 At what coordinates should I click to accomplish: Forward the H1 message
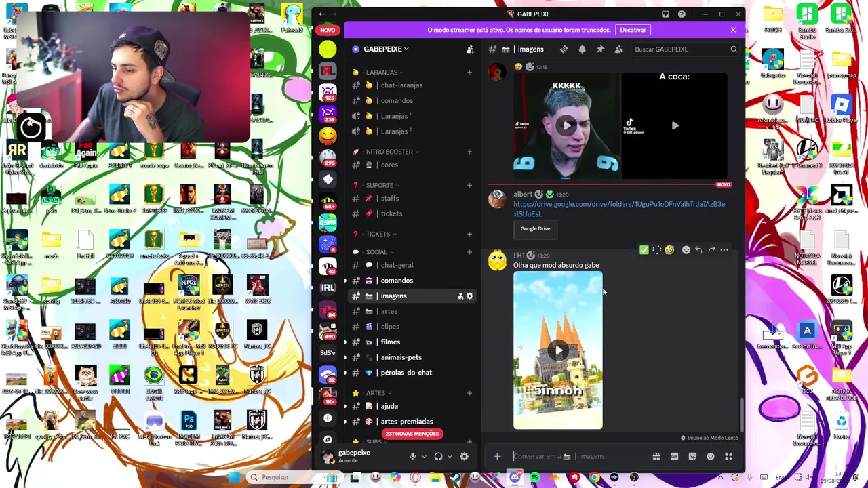(711, 250)
